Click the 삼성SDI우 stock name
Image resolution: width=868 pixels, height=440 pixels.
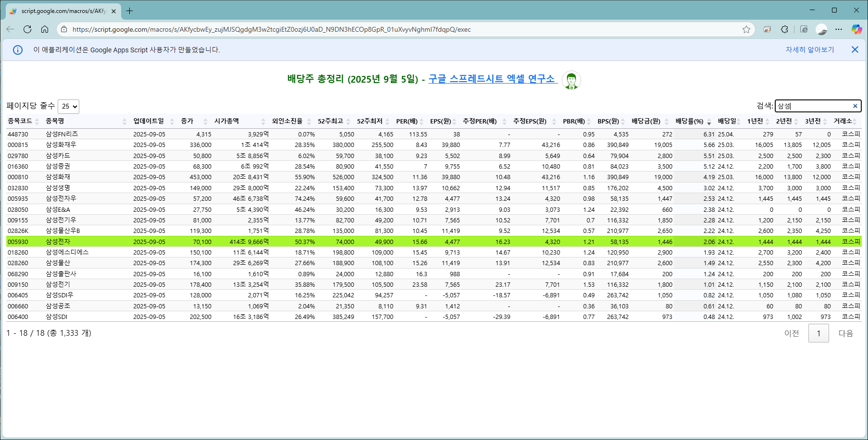click(x=60, y=295)
